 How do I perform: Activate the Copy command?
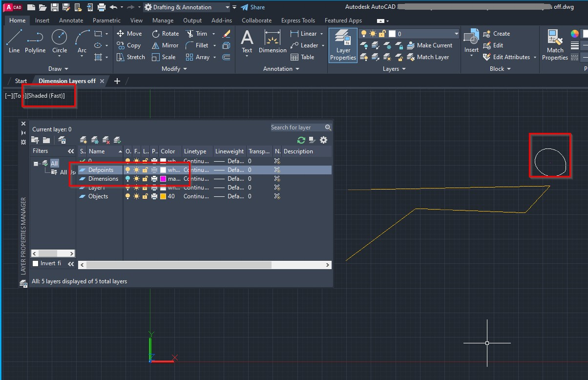coord(129,45)
